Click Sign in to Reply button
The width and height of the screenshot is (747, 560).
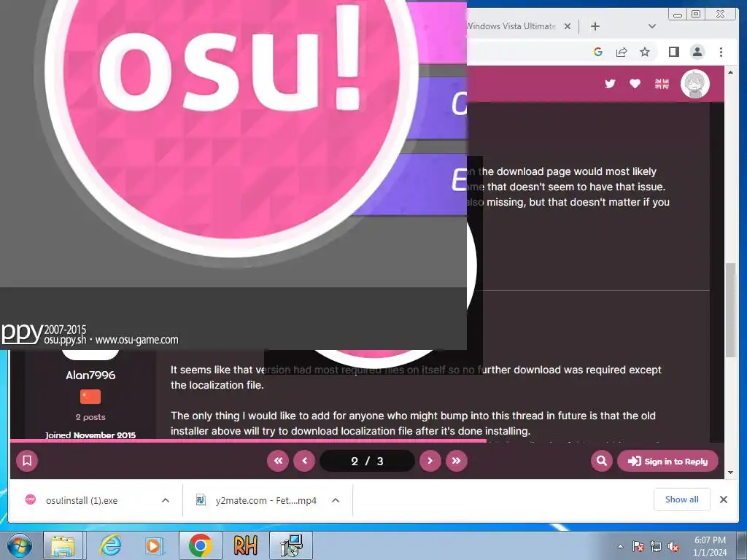pyautogui.click(x=667, y=461)
